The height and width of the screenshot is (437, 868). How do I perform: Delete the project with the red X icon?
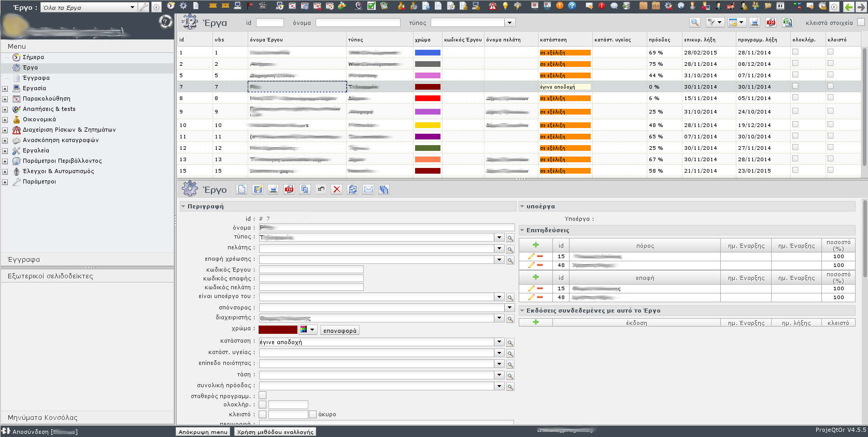pos(337,189)
